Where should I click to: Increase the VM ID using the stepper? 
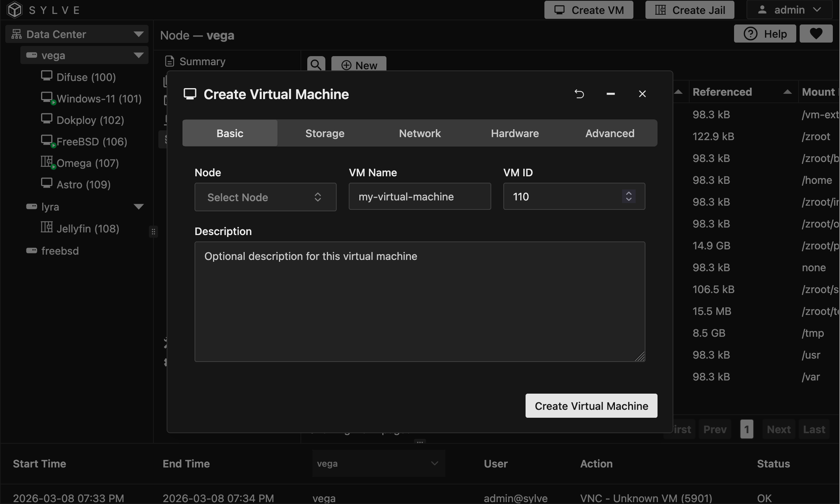(x=628, y=193)
